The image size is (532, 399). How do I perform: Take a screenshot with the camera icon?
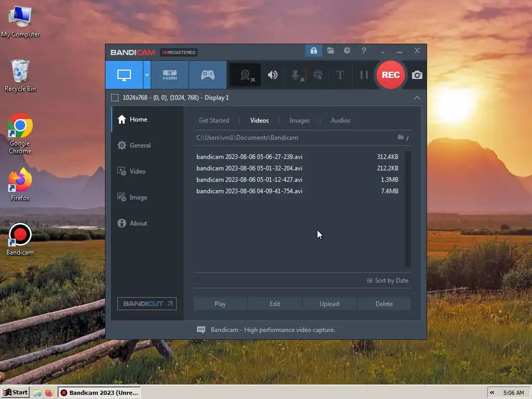coord(417,75)
